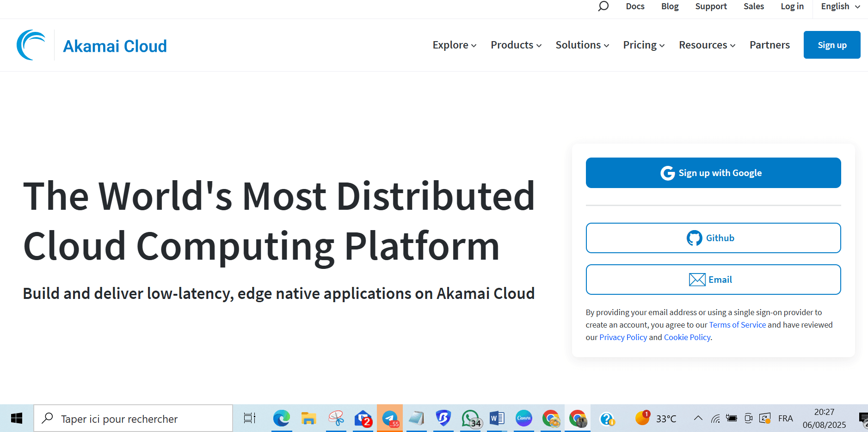The width and height of the screenshot is (868, 432).
Task: Open the notification center icon
Action: 863,419
